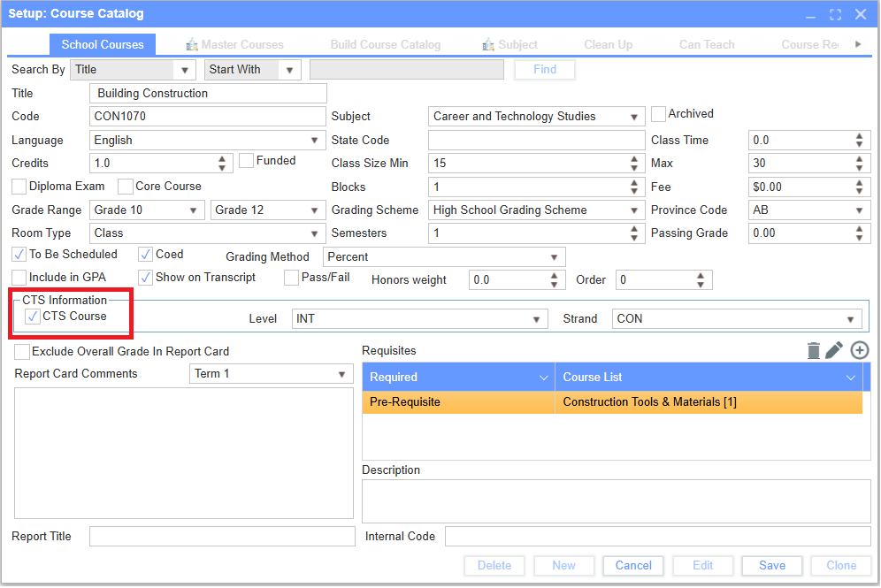Adjust the Class Size Min stepper
The height and width of the screenshot is (588, 881).
634,164
